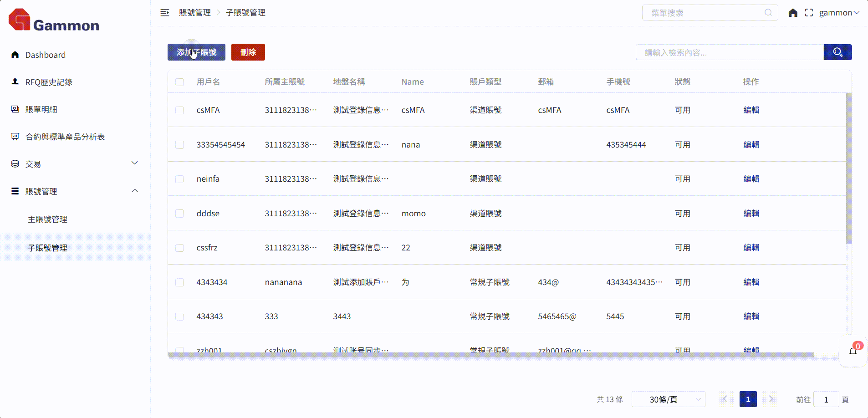Navigate to RFQ歷史記錄 menu item
868x418 pixels.
pos(49,82)
